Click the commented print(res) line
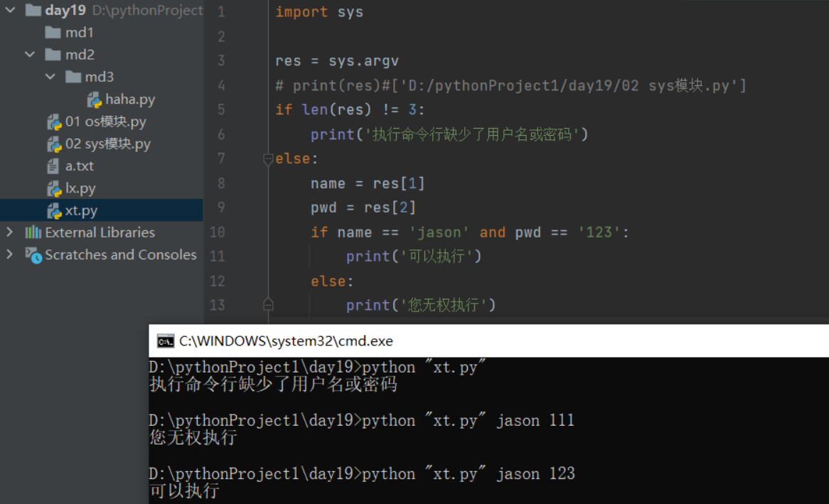This screenshot has width=829, height=504. tap(510, 85)
